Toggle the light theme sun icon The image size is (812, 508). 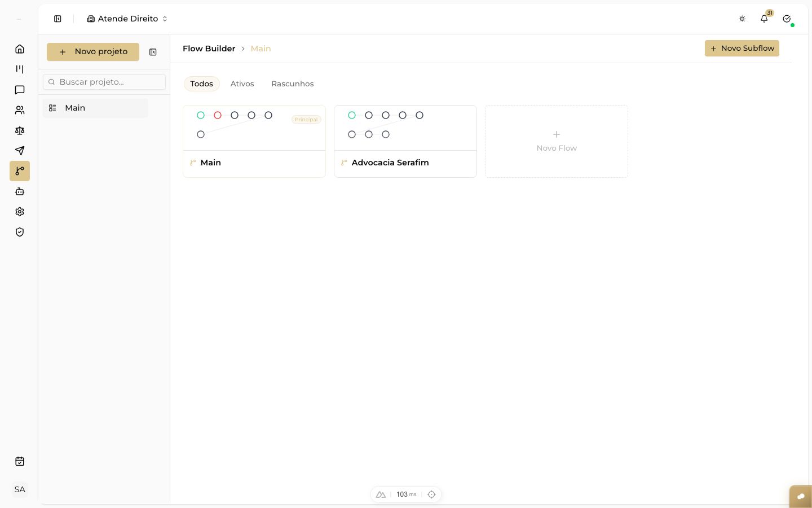742,19
